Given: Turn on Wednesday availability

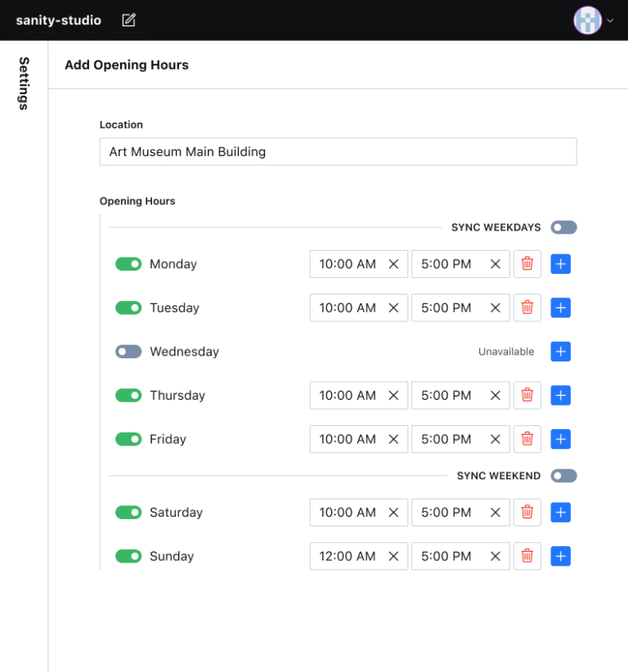Looking at the screenshot, I should click(128, 352).
